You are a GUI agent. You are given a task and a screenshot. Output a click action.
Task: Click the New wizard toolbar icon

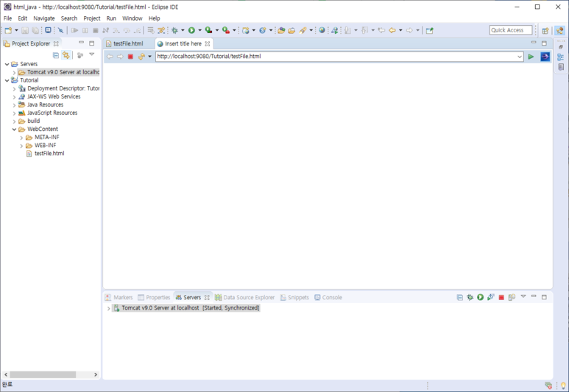pyautogui.click(x=8, y=30)
